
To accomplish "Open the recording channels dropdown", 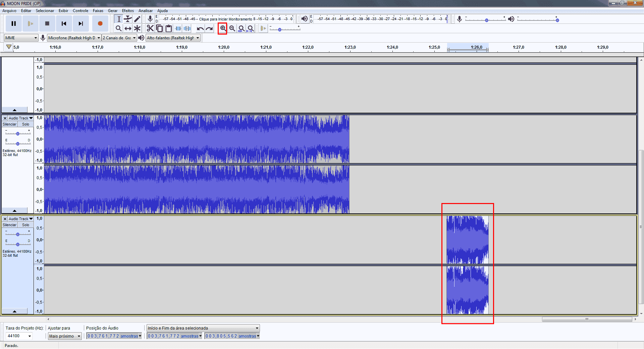I will (x=119, y=38).
